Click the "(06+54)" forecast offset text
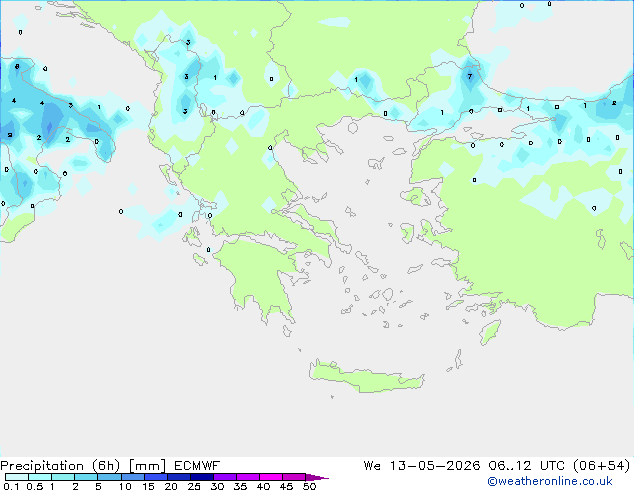This screenshot has height=490, width=634. [x=602, y=466]
